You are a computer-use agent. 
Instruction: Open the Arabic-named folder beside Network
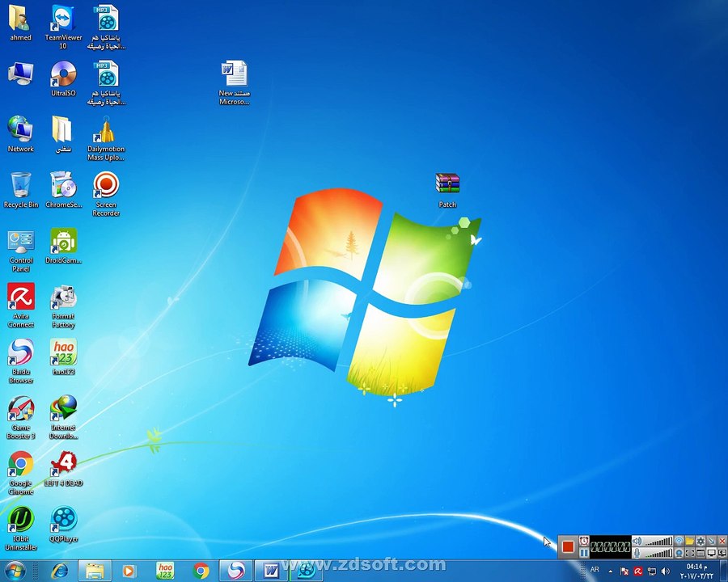[x=63, y=133]
